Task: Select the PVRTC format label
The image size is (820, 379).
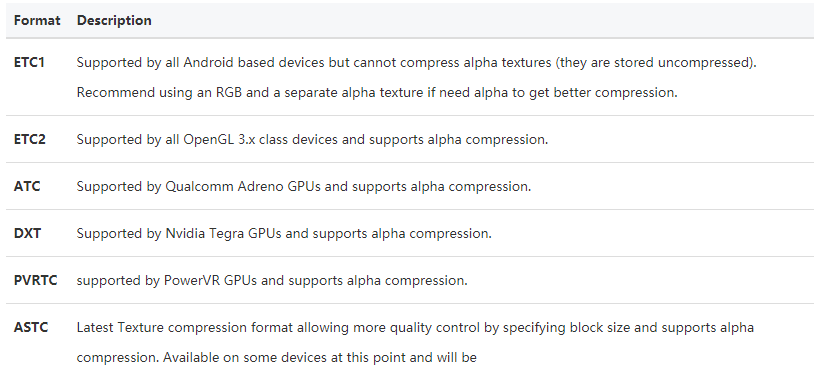Action: 36,280
